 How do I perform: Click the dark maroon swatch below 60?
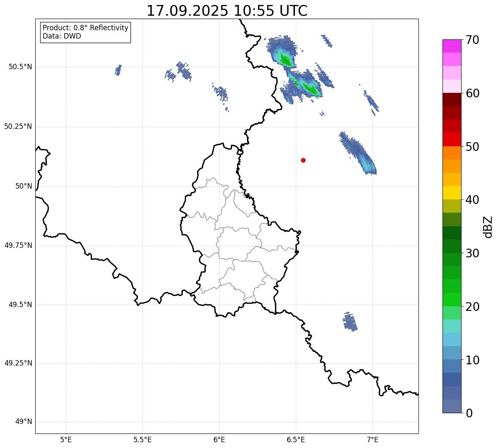point(452,99)
